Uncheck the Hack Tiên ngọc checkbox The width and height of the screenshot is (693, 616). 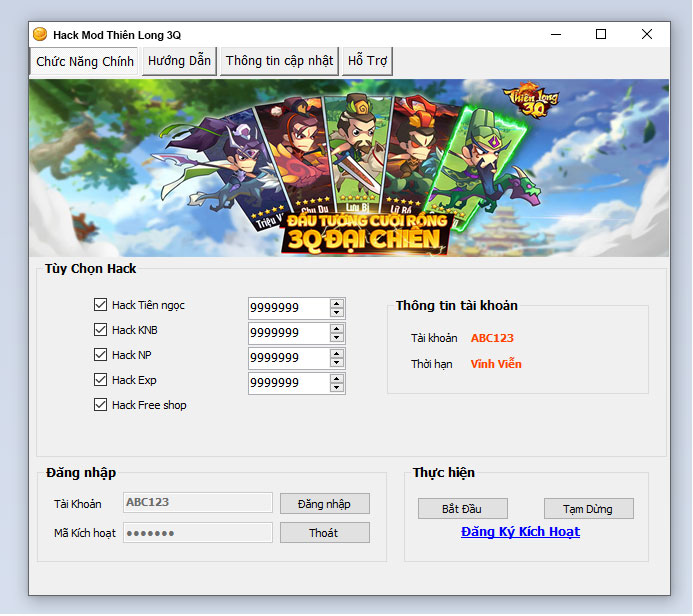100,304
